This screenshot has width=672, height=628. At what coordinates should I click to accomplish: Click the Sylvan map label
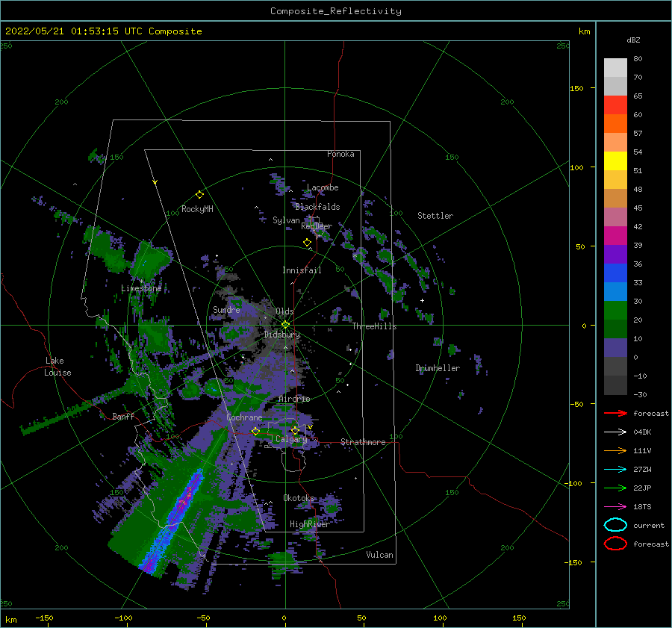(x=286, y=220)
